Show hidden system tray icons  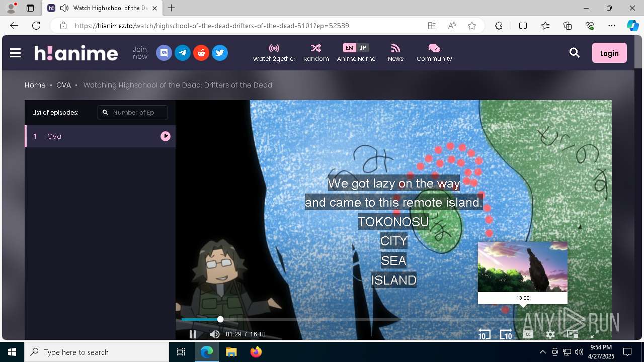pyautogui.click(x=542, y=352)
